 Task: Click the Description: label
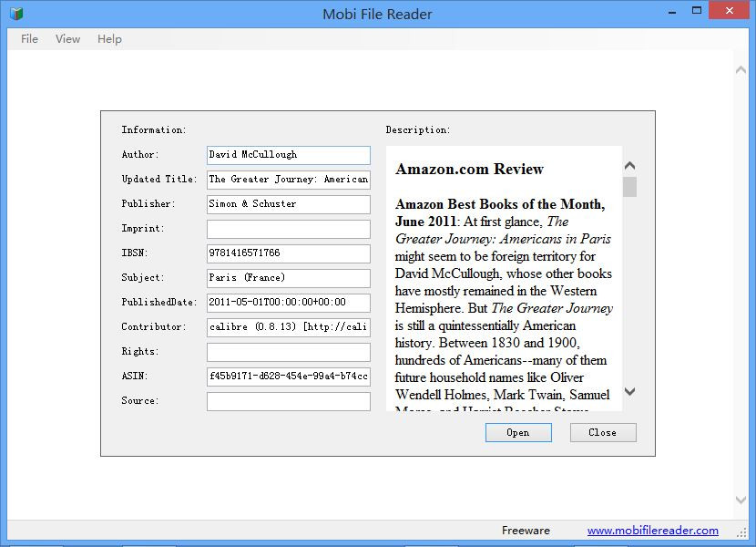click(x=417, y=129)
